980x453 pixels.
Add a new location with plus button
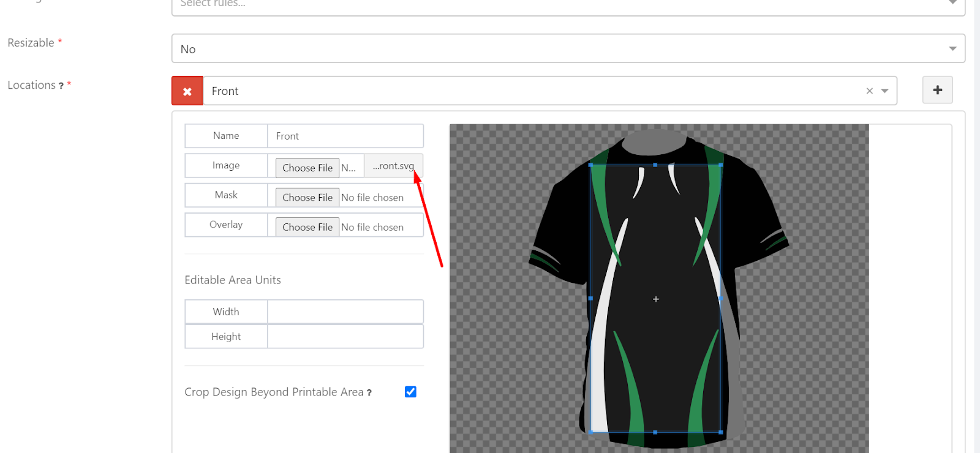(x=937, y=90)
